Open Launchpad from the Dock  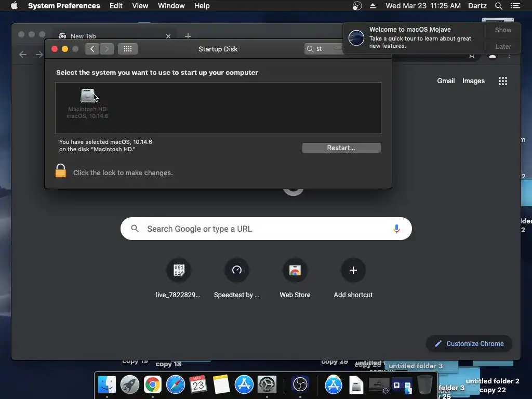point(129,385)
